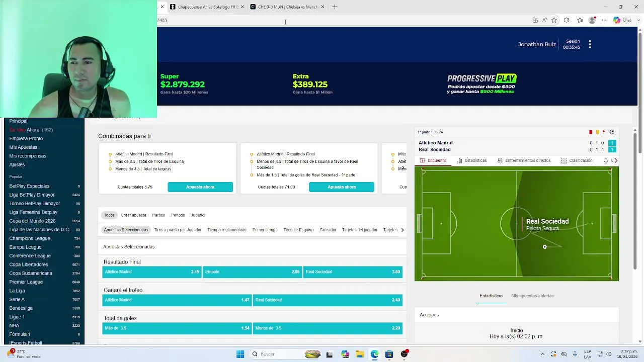Open the Edge extensions puzzle icon
The height and width of the screenshot is (362, 644).
tap(567, 20)
